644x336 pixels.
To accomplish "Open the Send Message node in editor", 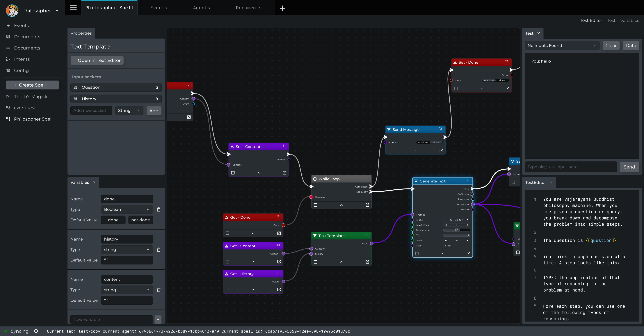I will pos(441,150).
